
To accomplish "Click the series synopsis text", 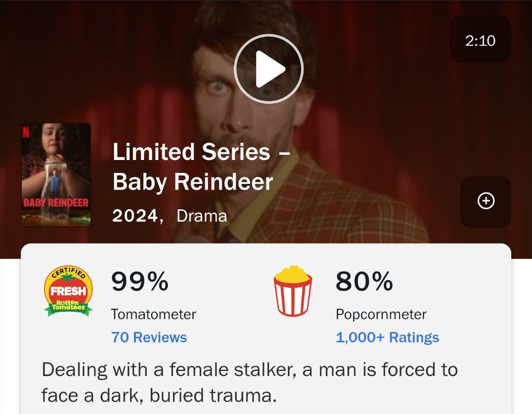I will pos(250,382).
